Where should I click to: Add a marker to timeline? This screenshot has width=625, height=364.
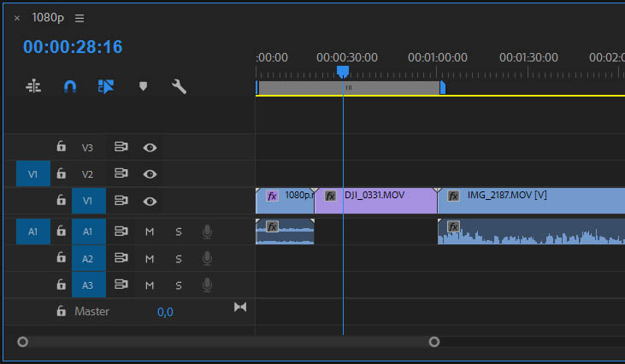tap(143, 86)
